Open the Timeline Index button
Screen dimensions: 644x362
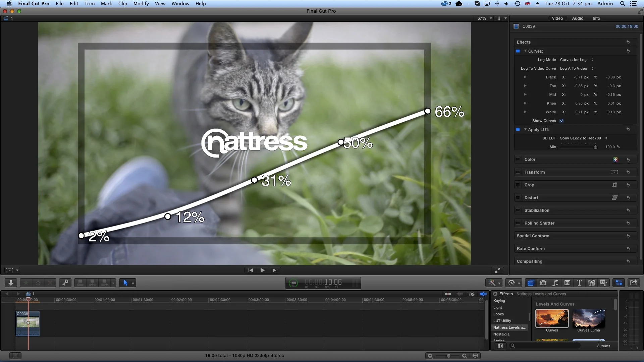coord(15,356)
